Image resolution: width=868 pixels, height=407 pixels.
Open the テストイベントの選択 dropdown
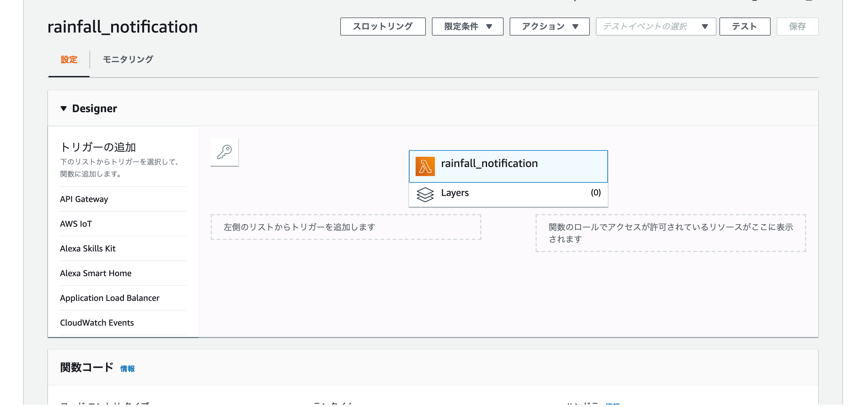(x=656, y=26)
